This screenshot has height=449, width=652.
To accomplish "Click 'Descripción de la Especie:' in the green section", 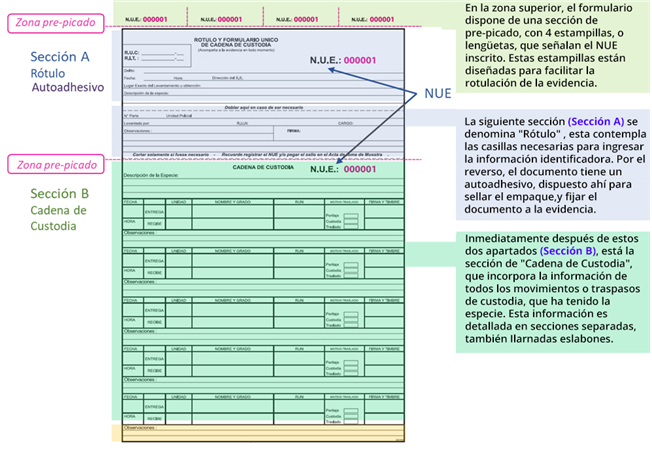I will (x=151, y=175).
